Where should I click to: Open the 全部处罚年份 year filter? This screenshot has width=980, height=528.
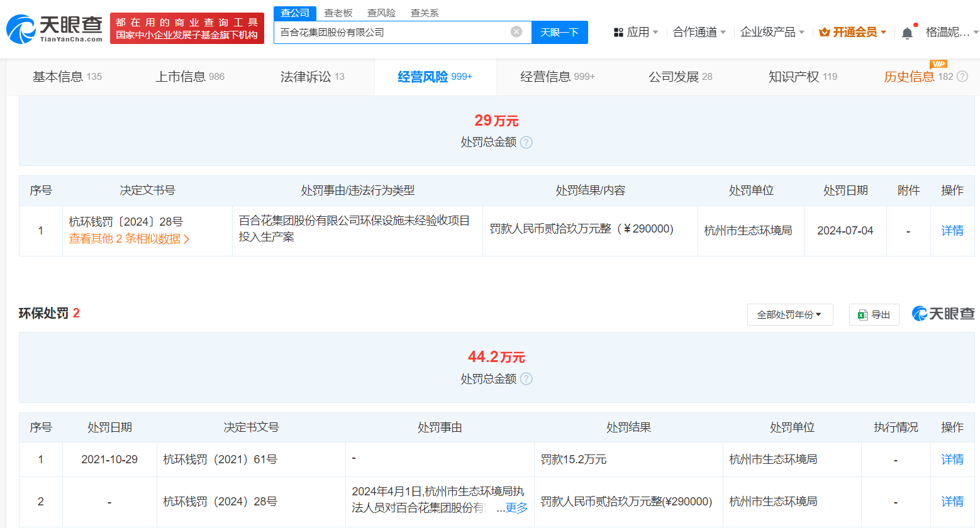point(790,314)
